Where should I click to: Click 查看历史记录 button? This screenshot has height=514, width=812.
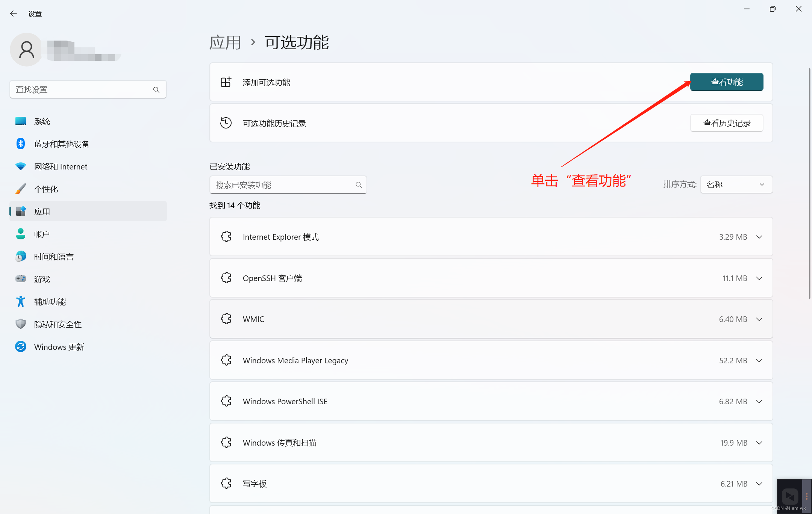(x=726, y=123)
